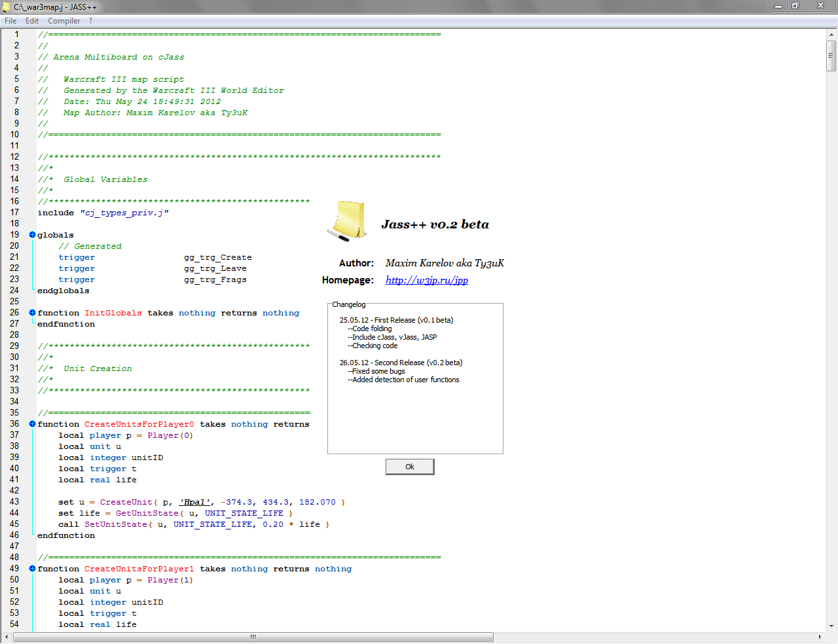The image size is (838, 644).
Task: Click the "endglobals" keyword
Action: pyautogui.click(x=64, y=291)
